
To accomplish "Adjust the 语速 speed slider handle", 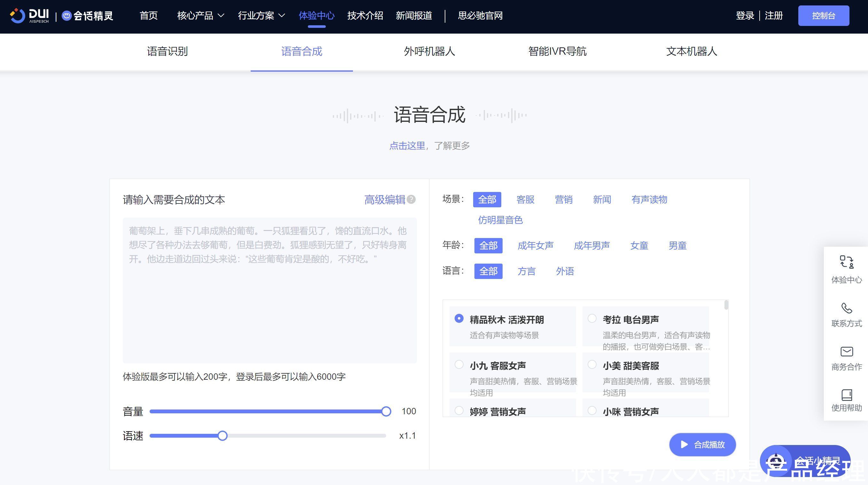I will pos(223,435).
